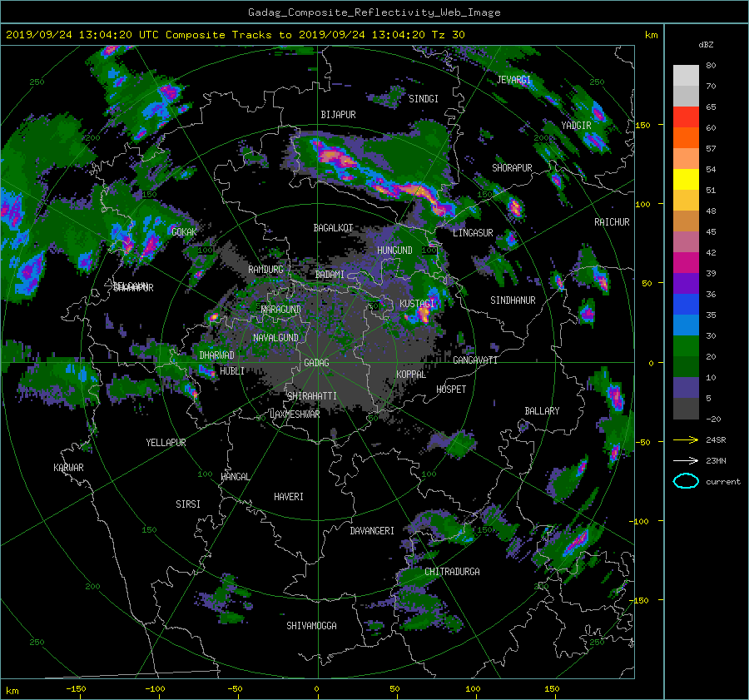
Task: Select the HAVERI label
Action: pyautogui.click(x=289, y=497)
